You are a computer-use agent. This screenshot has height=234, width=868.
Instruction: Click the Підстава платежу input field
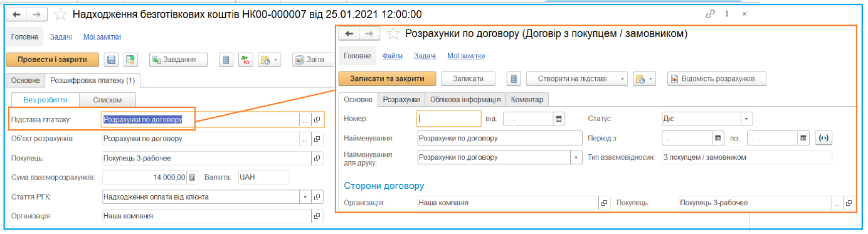pos(201,119)
